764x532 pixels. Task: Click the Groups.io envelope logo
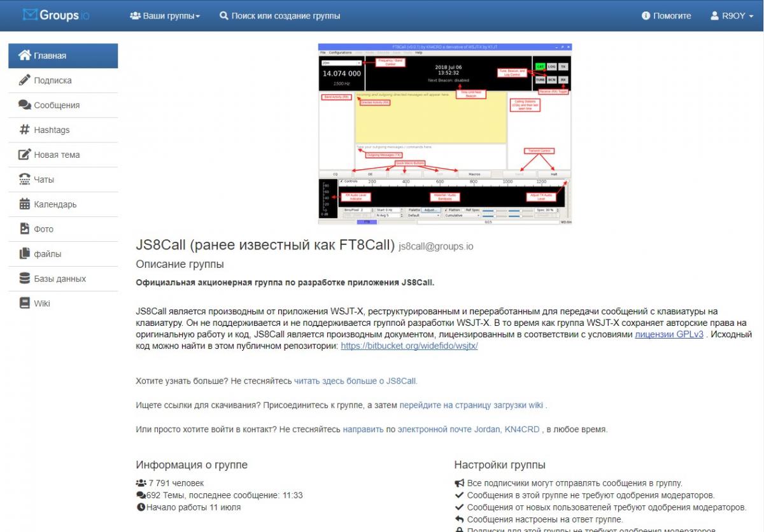30,15
